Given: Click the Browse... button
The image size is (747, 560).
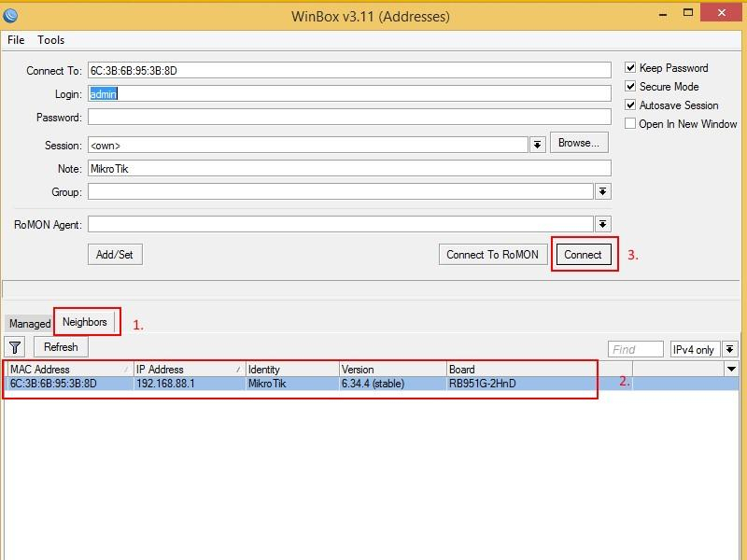Looking at the screenshot, I should click(579, 143).
